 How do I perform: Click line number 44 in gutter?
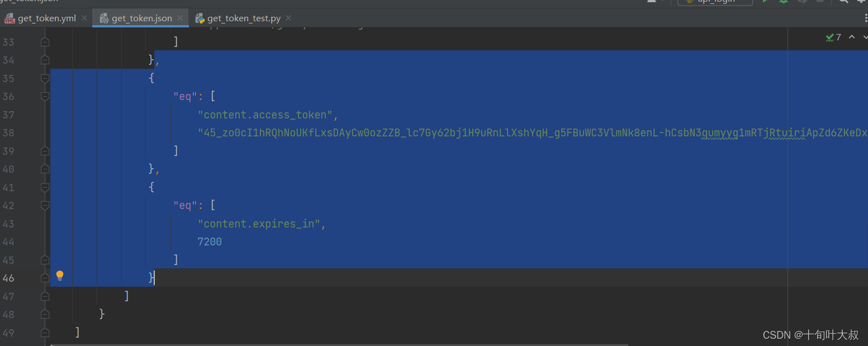coord(8,242)
